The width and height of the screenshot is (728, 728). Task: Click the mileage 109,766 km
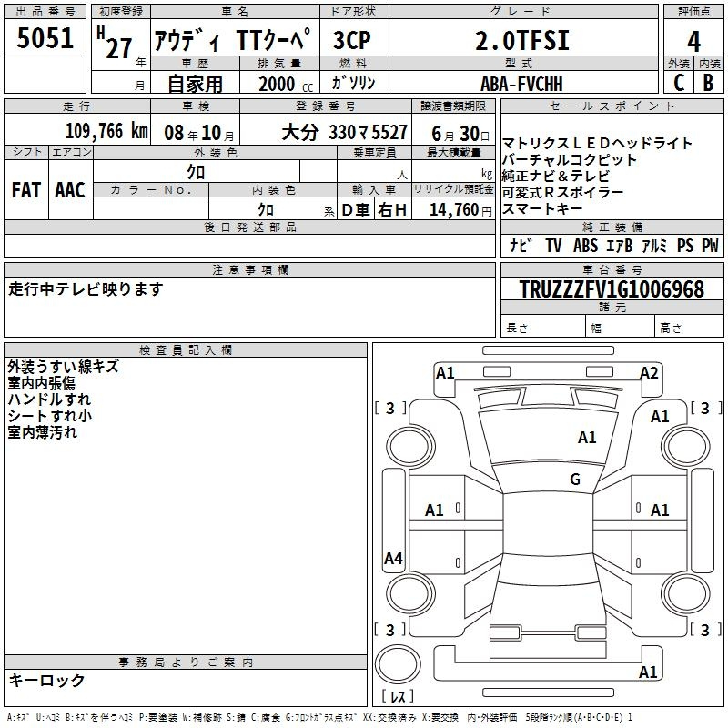[x=106, y=131]
